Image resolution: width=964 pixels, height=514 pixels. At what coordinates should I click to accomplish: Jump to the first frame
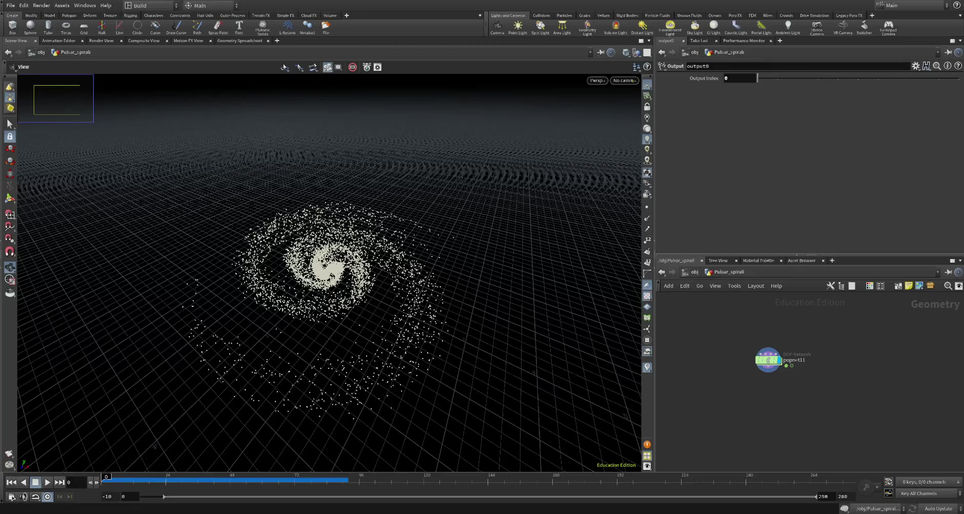[11, 482]
